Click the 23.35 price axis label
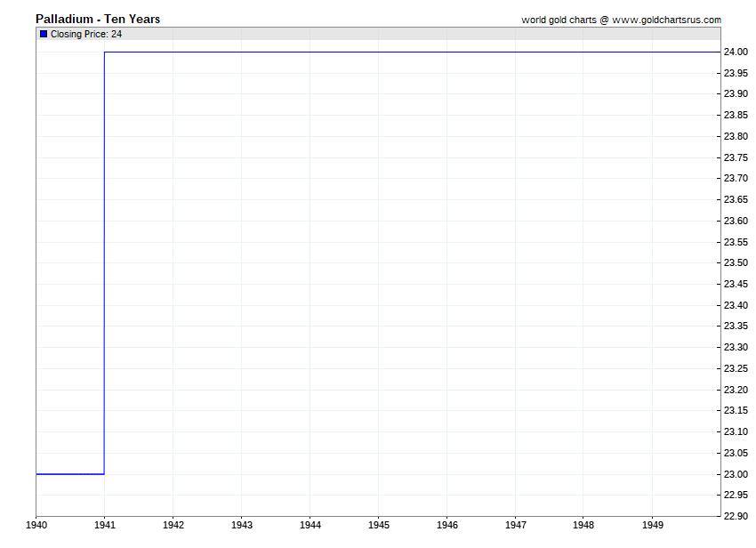The width and height of the screenshot is (756, 548). (736, 326)
